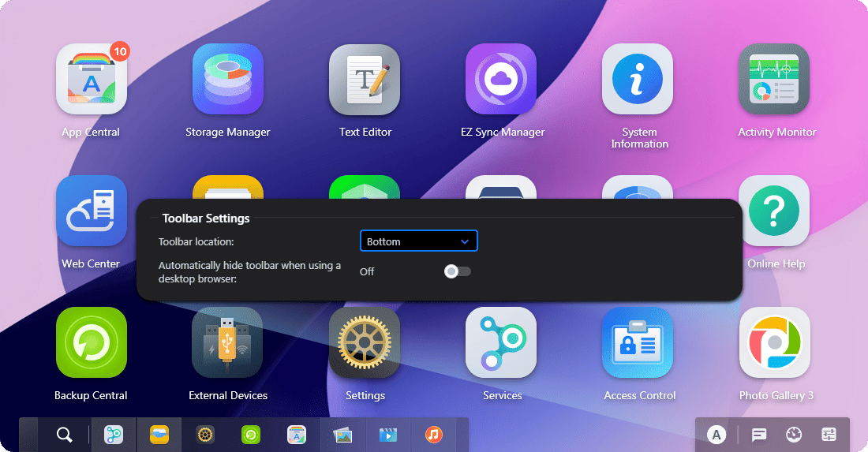
Task: Click the 'Activity Monitor' caption
Action: pos(776,133)
